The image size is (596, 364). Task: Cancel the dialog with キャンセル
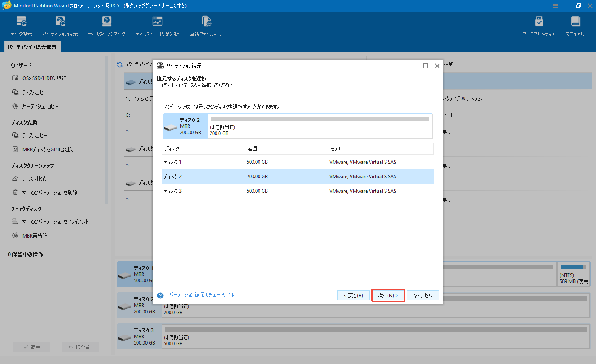click(423, 295)
